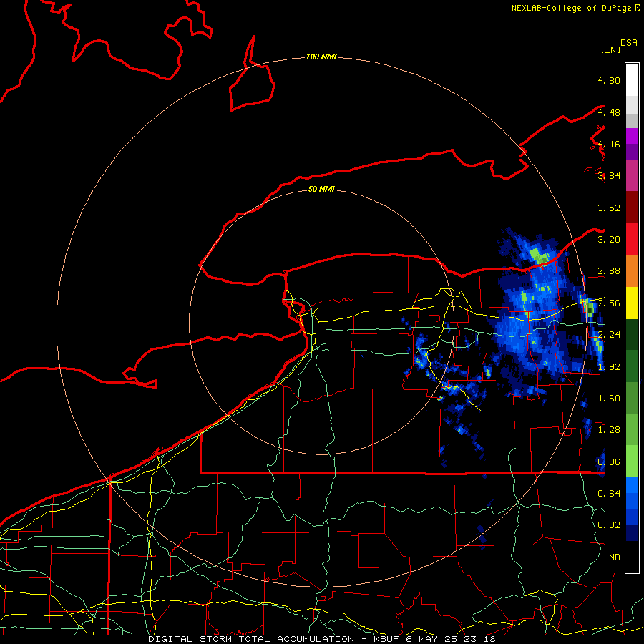644x644 pixels.
Task: Select the 3.84 legend value
Action: click(x=609, y=176)
